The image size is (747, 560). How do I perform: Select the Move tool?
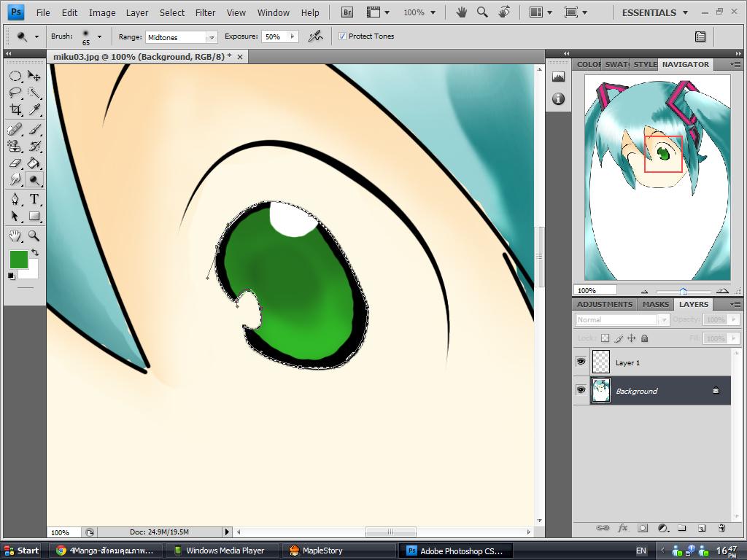(x=34, y=76)
